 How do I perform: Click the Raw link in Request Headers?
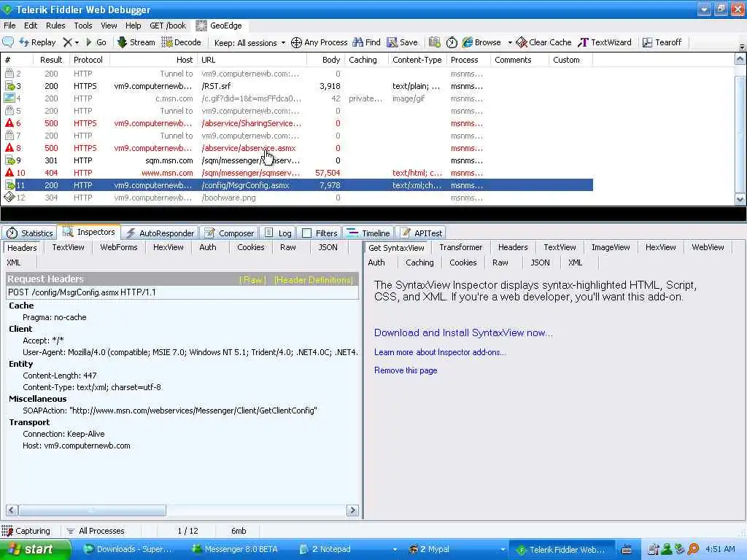click(x=252, y=279)
